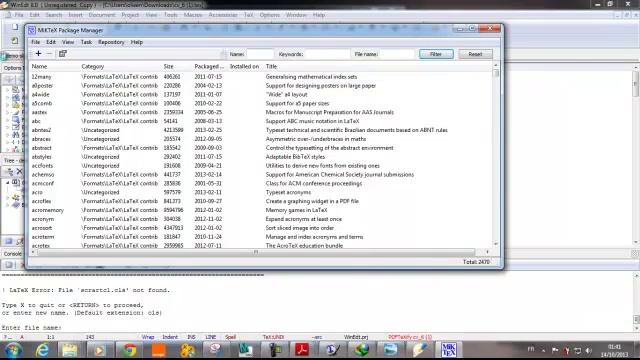Screen dimensions: 640x360
Task: Select the achemso package row
Action: coord(261,175)
